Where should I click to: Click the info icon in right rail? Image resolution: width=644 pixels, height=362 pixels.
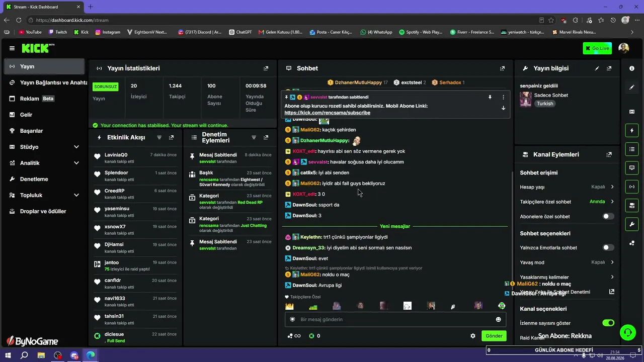point(632,68)
